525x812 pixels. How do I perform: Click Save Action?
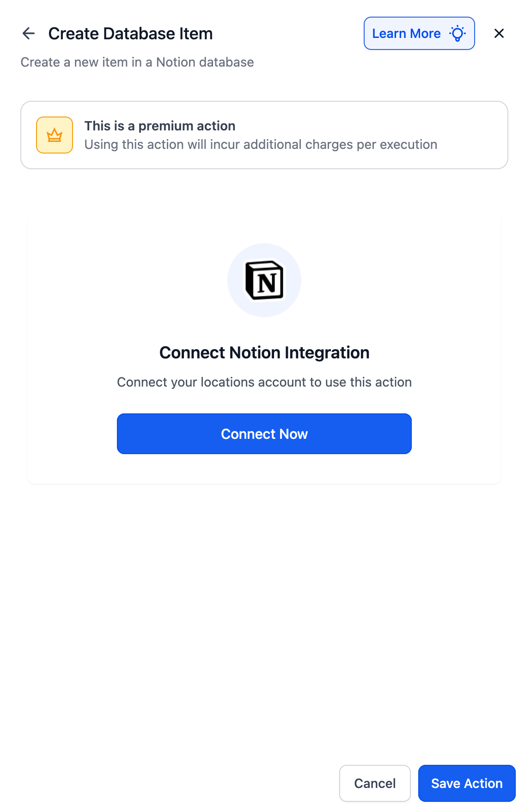(466, 783)
